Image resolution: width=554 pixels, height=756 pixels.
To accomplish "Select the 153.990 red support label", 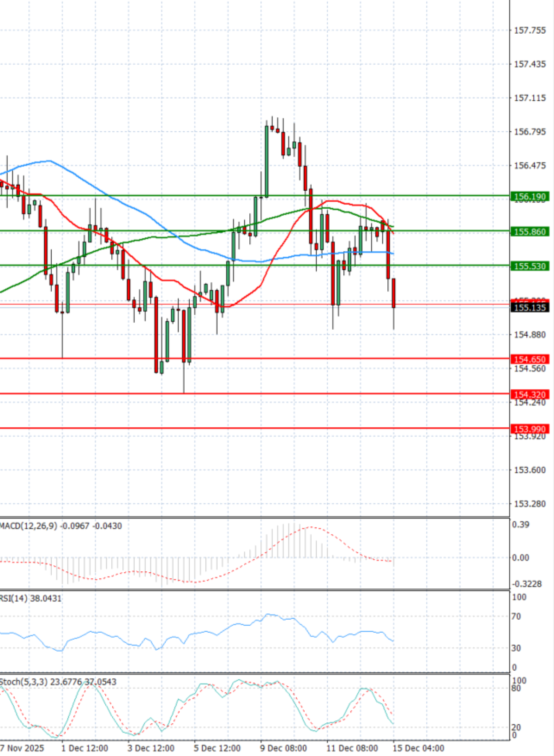I will (530, 429).
